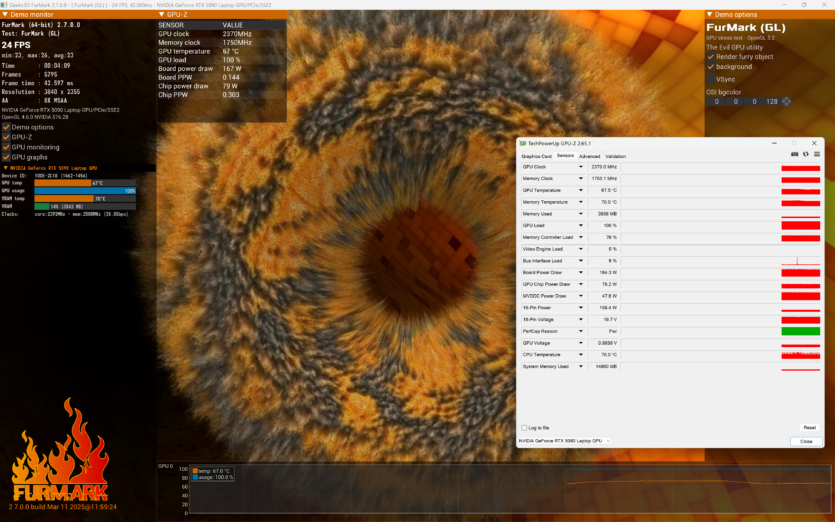Open the 16-Pin Power dropdown
This screenshot has height=522, width=835.
580,308
